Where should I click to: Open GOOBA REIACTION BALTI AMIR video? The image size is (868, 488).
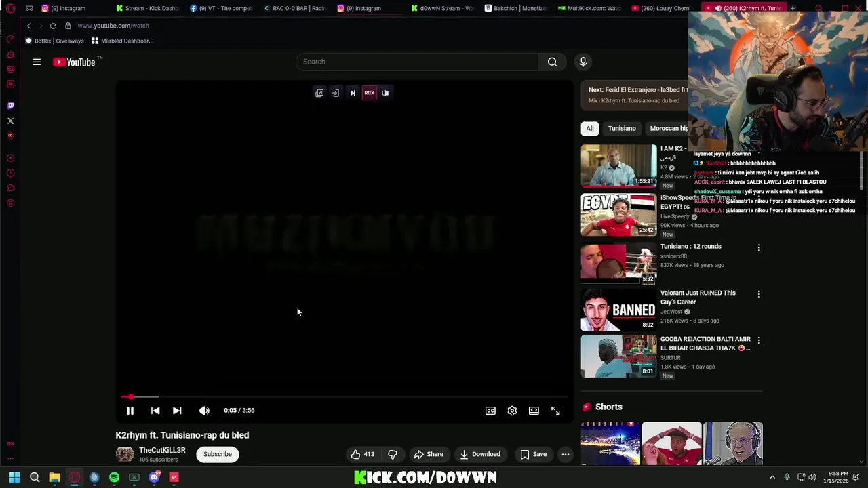click(x=705, y=344)
